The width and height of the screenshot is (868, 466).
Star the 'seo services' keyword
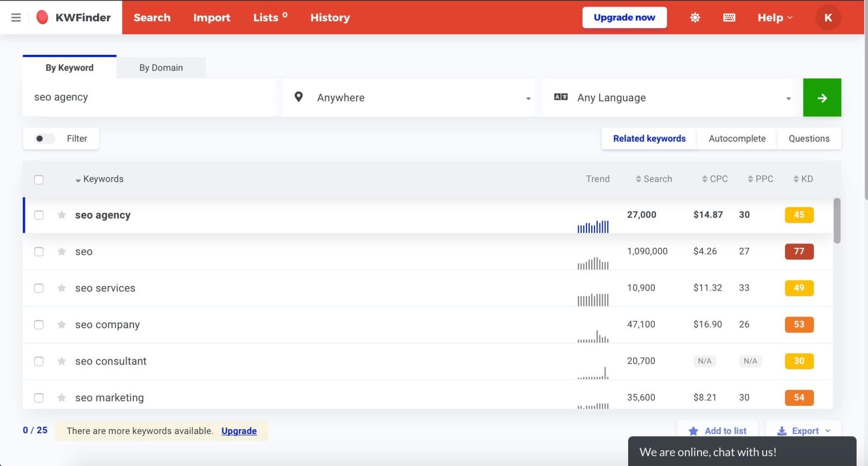[x=62, y=288]
